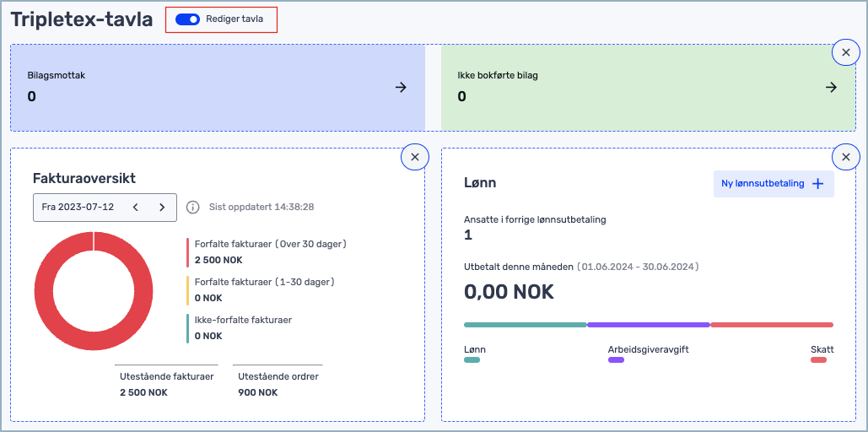Click the Arbeidsgiveravgift legend swatch

click(616, 360)
